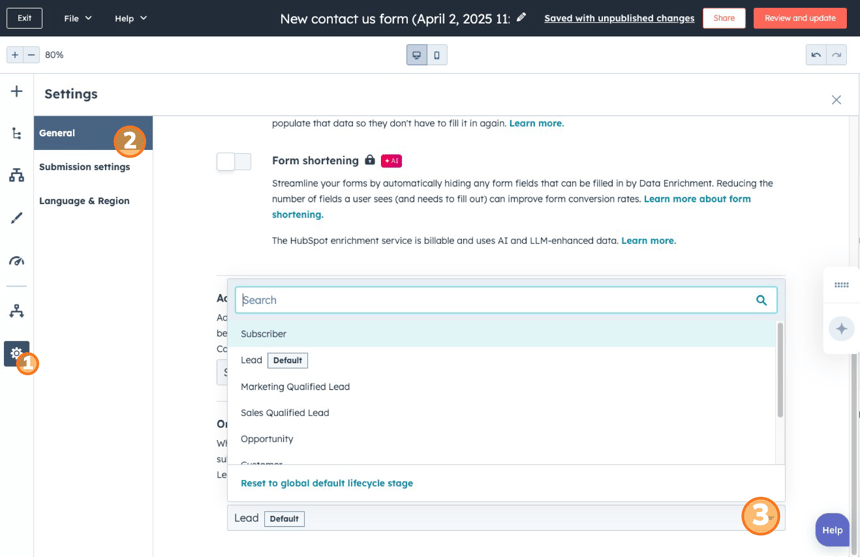Image resolution: width=860 pixels, height=557 pixels.
Task: Zoom in with the plus button
Action: pyautogui.click(x=15, y=55)
